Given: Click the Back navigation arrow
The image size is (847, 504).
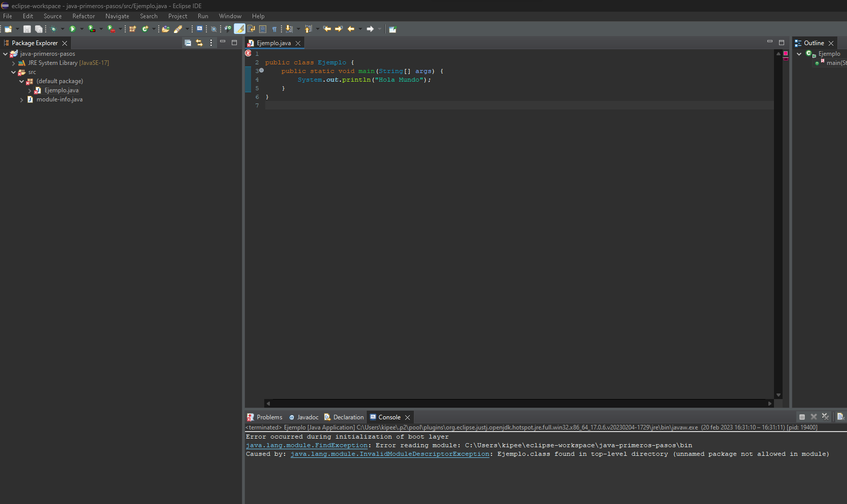Looking at the screenshot, I should point(351,29).
